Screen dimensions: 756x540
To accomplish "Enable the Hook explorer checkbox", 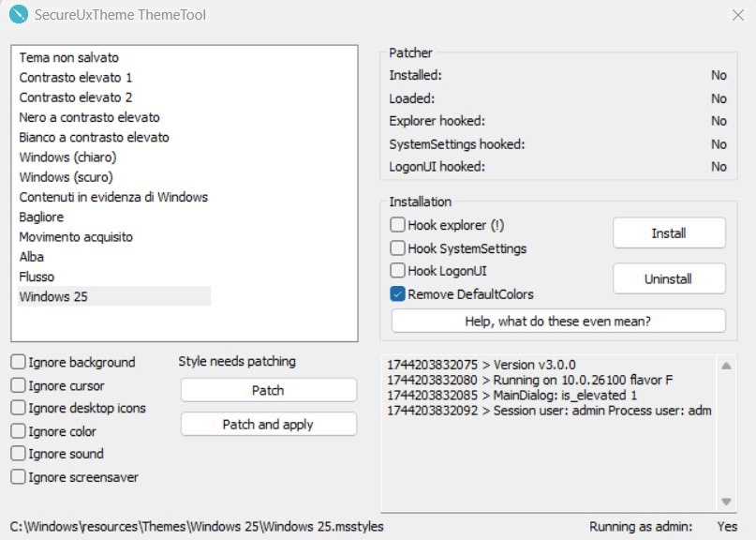I will 398,225.
